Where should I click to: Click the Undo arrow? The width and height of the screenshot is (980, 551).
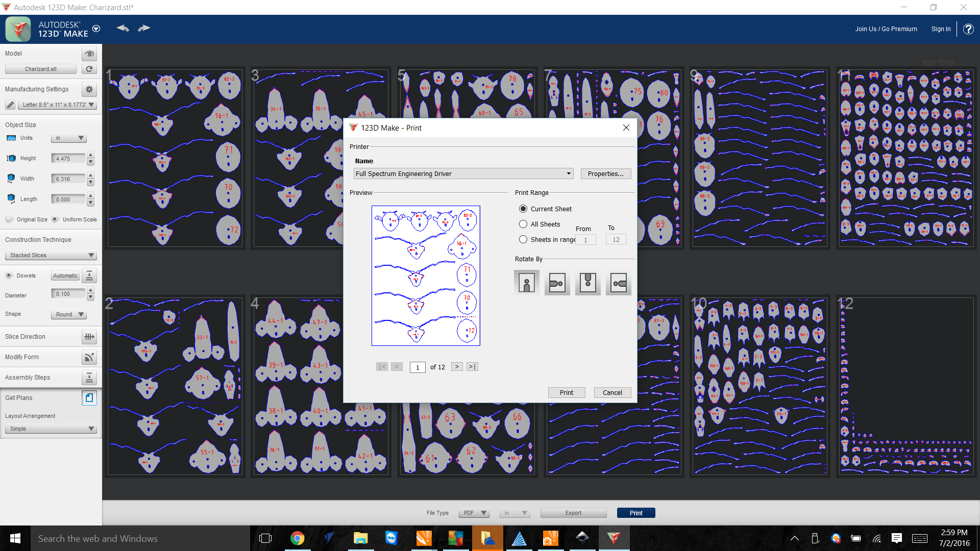[122, 28]
